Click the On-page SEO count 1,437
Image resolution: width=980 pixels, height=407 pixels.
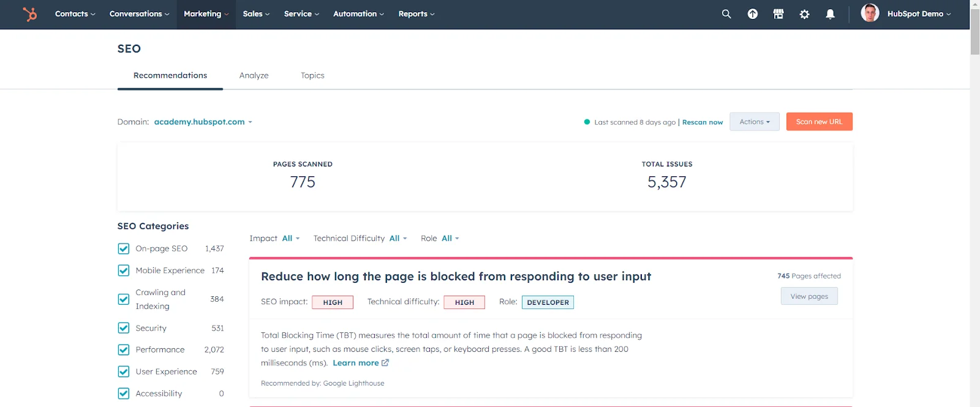point(214,248)
